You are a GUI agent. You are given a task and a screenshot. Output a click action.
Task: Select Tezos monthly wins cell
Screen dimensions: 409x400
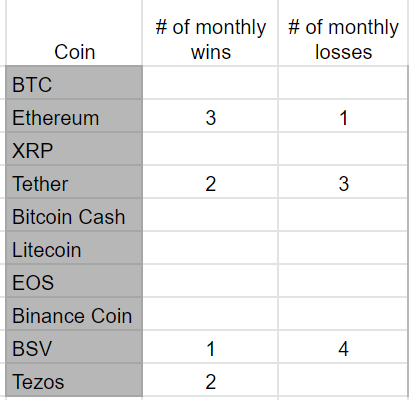pos(210,380)
